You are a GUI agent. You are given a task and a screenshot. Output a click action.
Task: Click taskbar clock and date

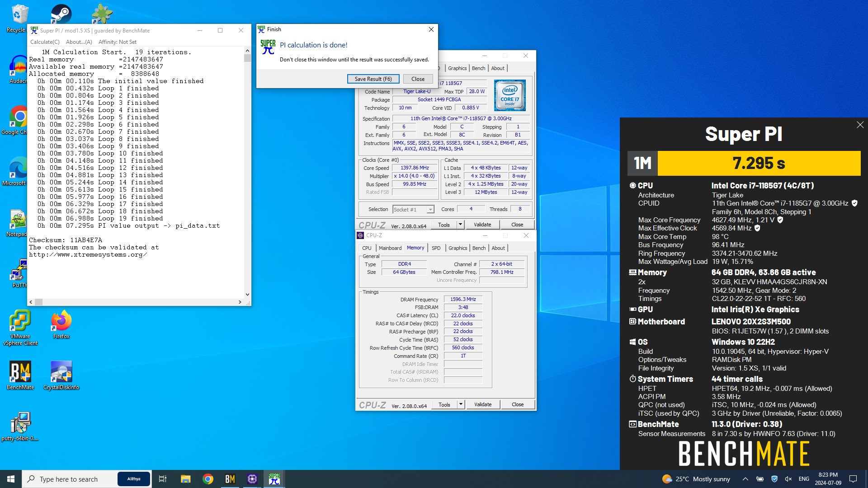coord(828,479)
